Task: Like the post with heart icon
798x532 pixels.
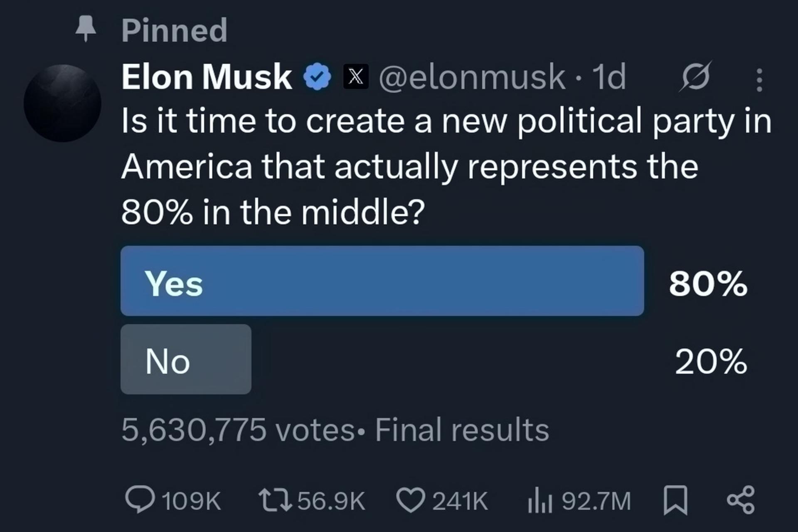Action: 411,500
